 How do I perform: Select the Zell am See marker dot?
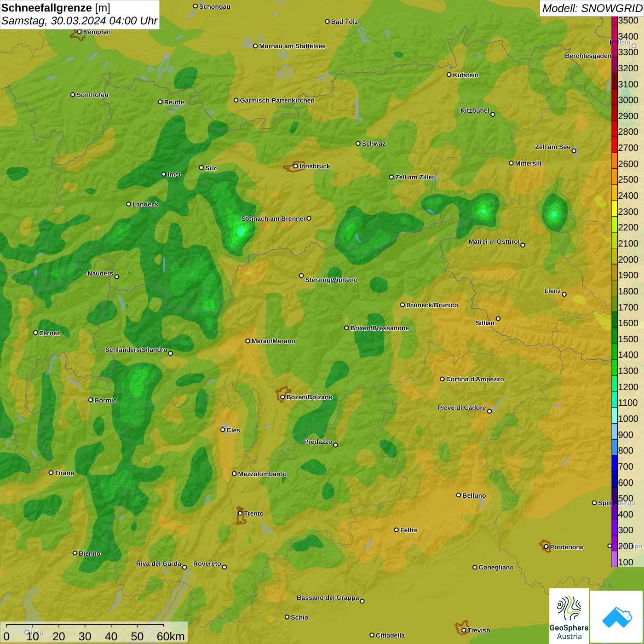tap(574, 150)
